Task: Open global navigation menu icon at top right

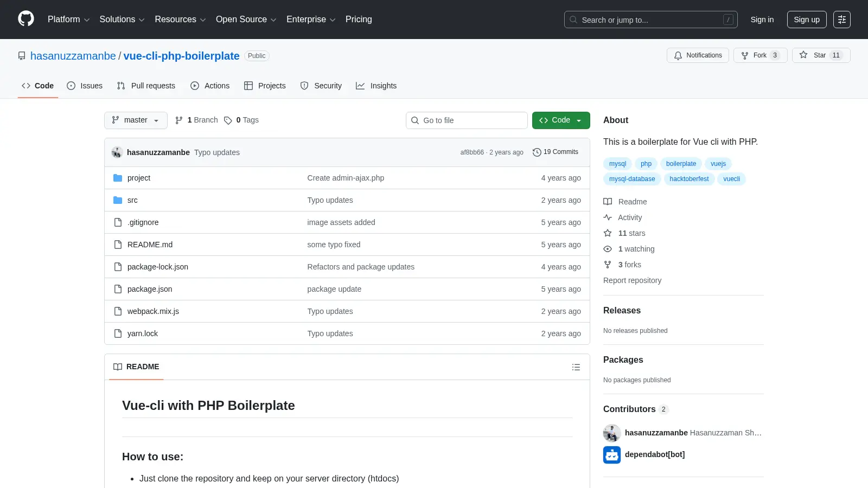Action: tap(842, 20)
